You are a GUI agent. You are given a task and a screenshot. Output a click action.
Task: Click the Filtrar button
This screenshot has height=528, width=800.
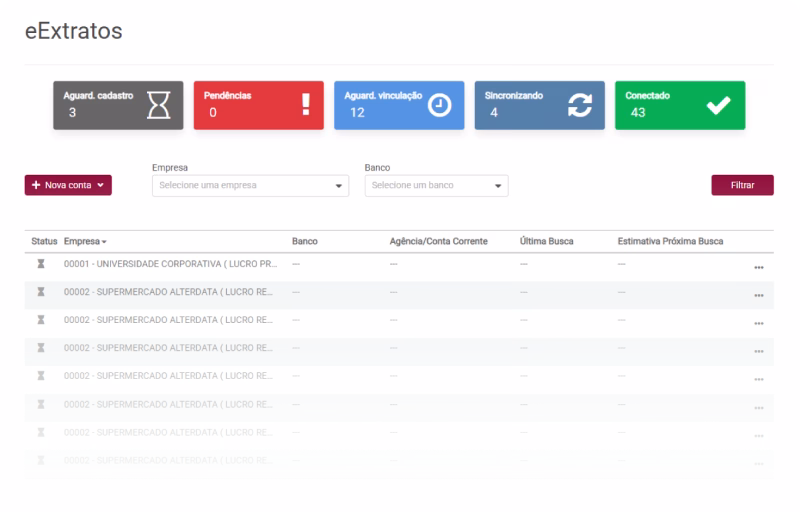pyautogui.click(x=742, y=185)
